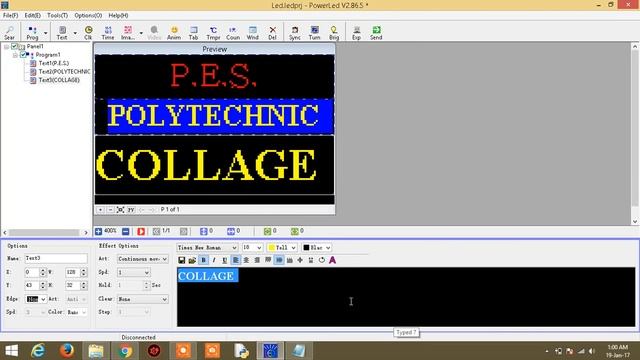The height and width of the screenshot is (360, 640).
Task: Select Text1(P.E.S.) in the tree
Action: [x=53, y=63]
